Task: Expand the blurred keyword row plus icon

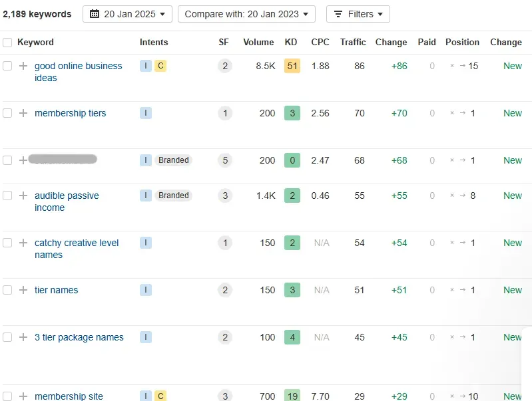Action: point(23,160)
